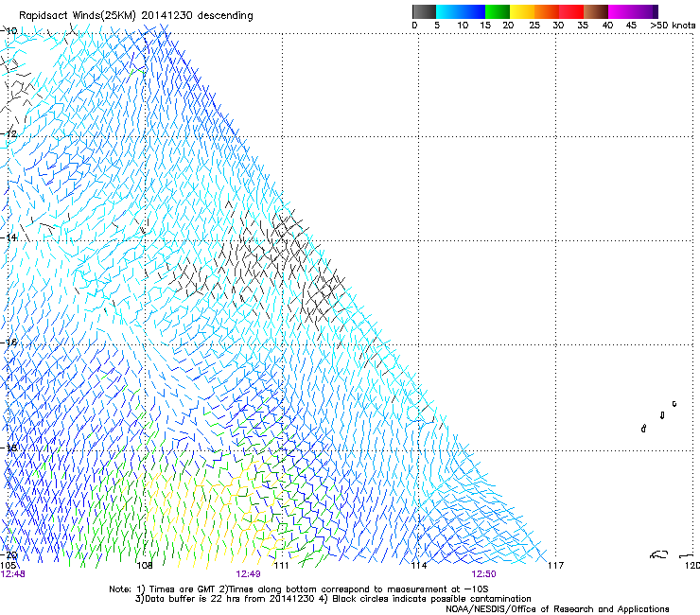Click the '-18' latitude label

click(x=9, y=448)
